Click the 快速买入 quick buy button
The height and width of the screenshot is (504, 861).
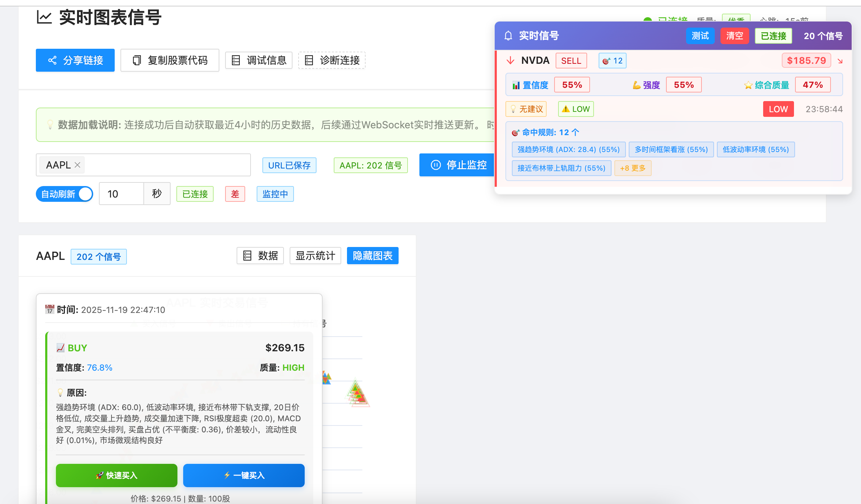tap(116, 475)
